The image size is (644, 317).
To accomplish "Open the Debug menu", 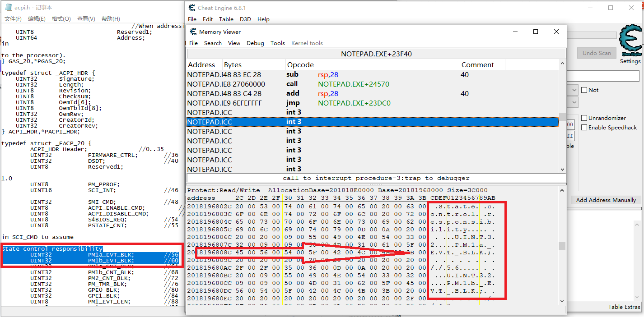I will [255, 43].
